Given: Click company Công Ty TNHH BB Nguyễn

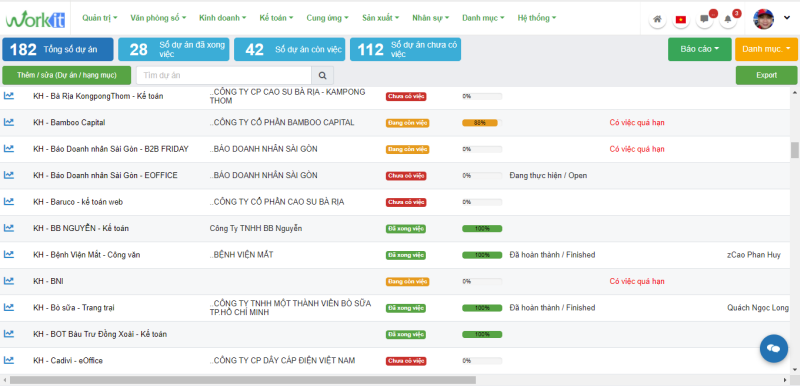Looking at the screenshot, I should pyautogui.click(x=256, y=228).
